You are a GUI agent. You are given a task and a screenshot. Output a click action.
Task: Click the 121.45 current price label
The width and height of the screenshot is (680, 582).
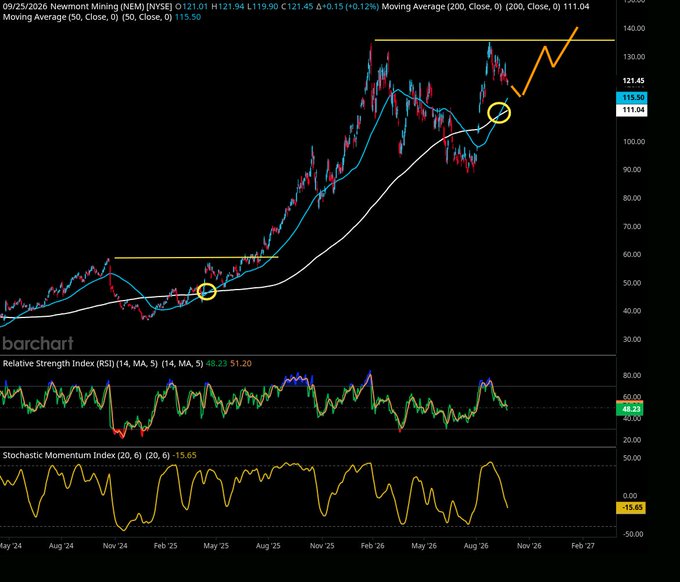click(633, 81)
